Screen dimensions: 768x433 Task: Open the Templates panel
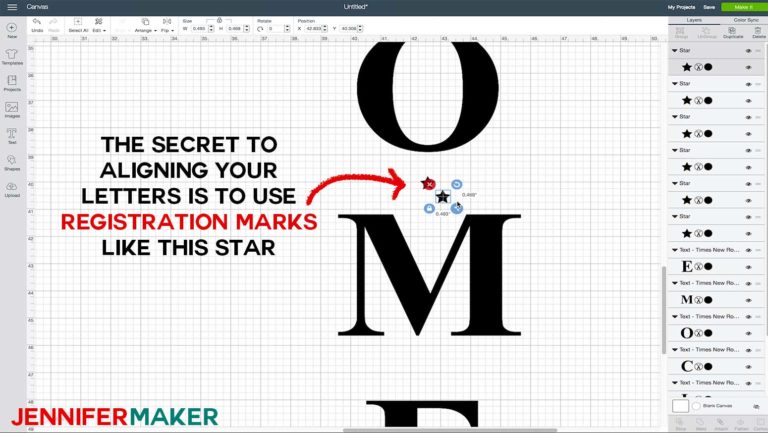click(12, 53)
